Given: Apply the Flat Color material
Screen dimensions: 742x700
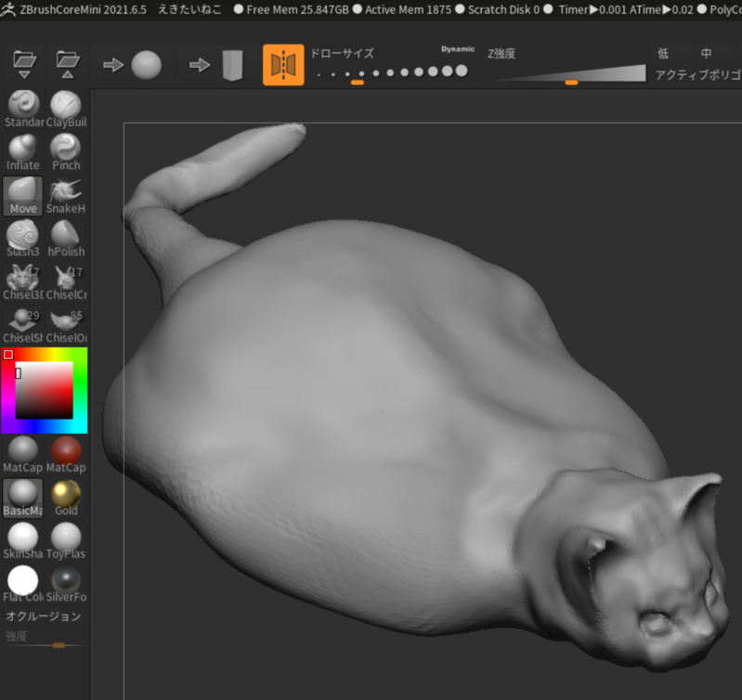Looking at the screenshot, I should tap(22, 584).
